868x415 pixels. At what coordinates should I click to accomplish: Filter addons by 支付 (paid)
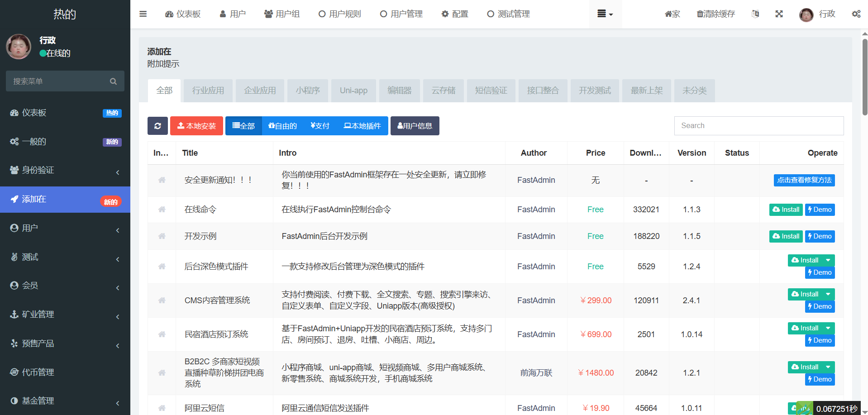(x=320, y=126)
